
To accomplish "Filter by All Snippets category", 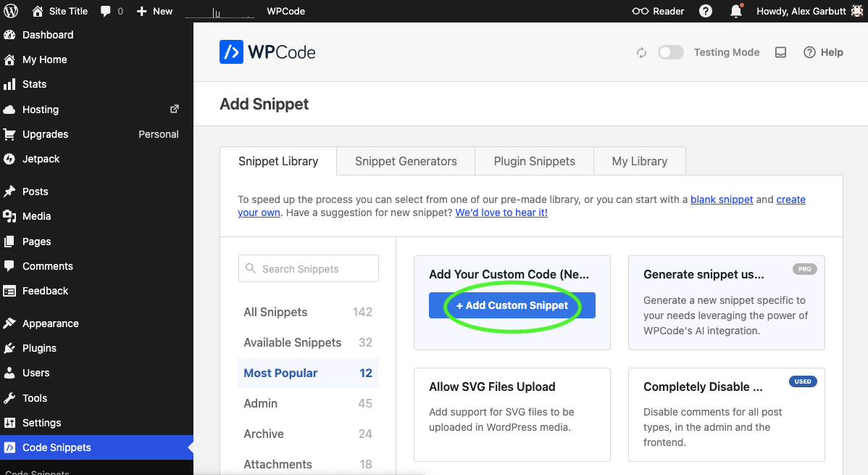I will click(x=308, y=312).
